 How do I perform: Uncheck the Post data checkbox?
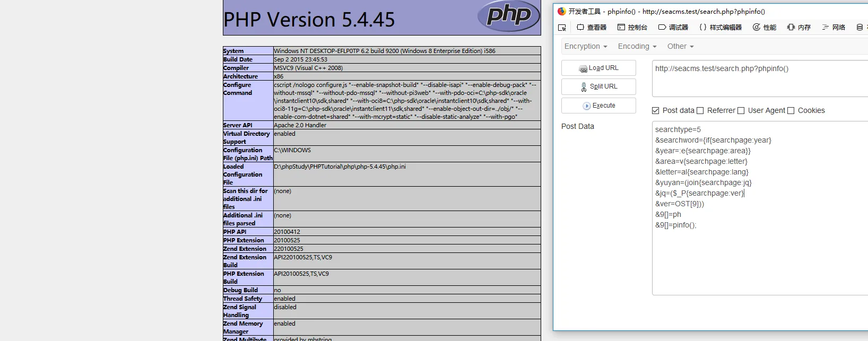[x=656, y=111]
